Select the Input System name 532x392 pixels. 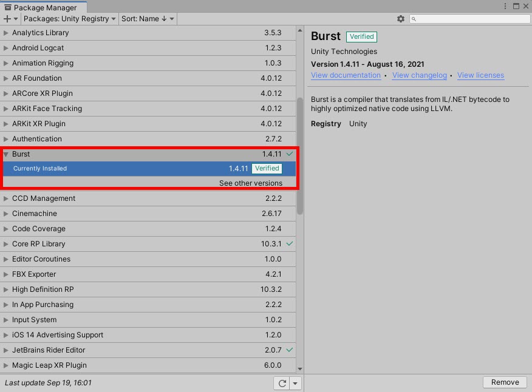pyautogui.click(x=34, y=320)
